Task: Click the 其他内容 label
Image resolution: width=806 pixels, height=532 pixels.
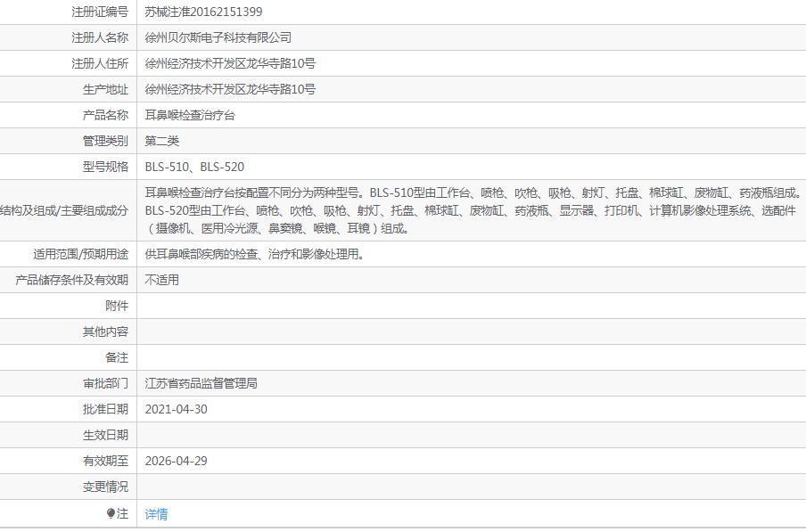Action: click(x=105, y=331)
